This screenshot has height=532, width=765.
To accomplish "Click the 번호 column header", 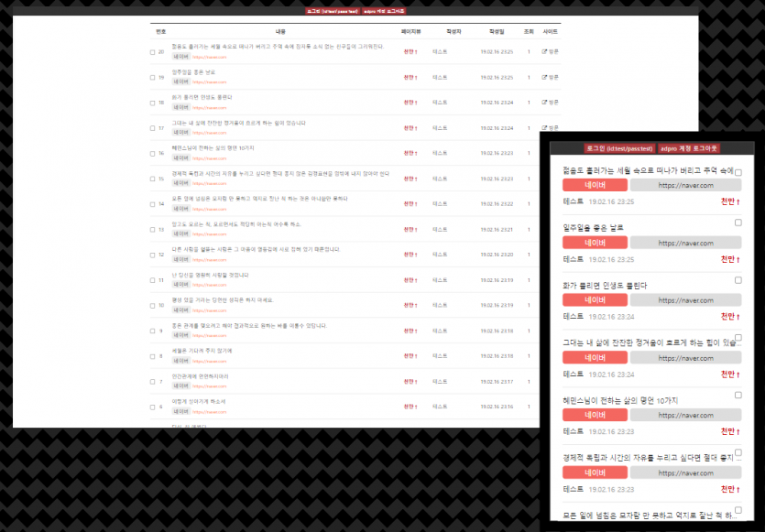I will tap(161, 31).
